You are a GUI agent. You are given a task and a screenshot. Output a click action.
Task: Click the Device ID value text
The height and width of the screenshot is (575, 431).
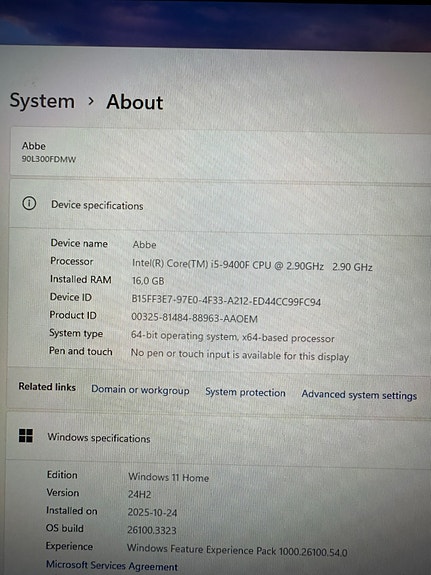(x=226, y=301)
